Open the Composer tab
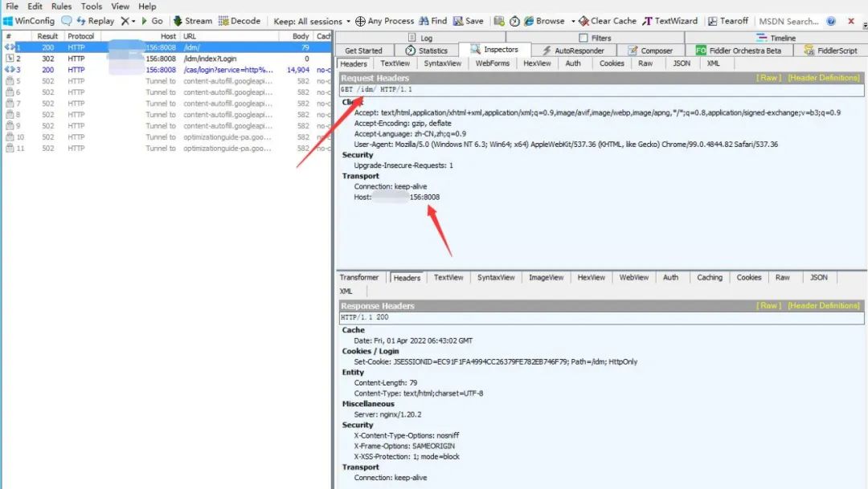Viewport: 868px width, 489px height. pyautogui.click(x=650, y=51)
